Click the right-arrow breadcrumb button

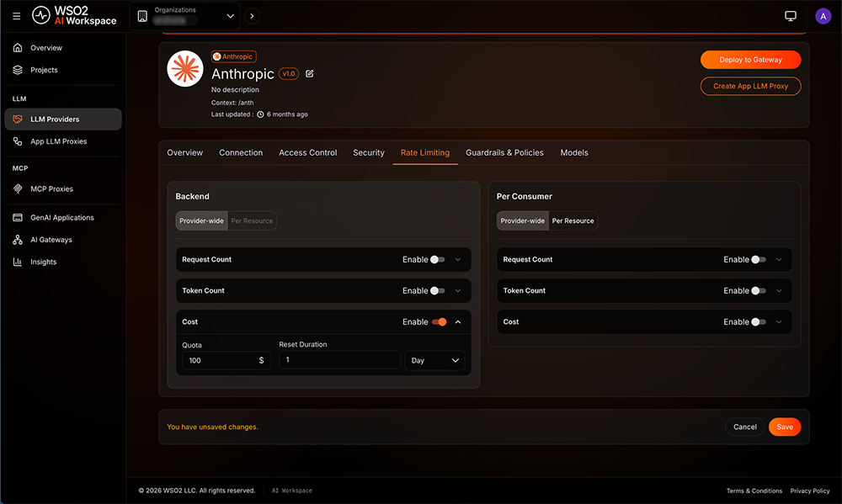tap(252, 16)
